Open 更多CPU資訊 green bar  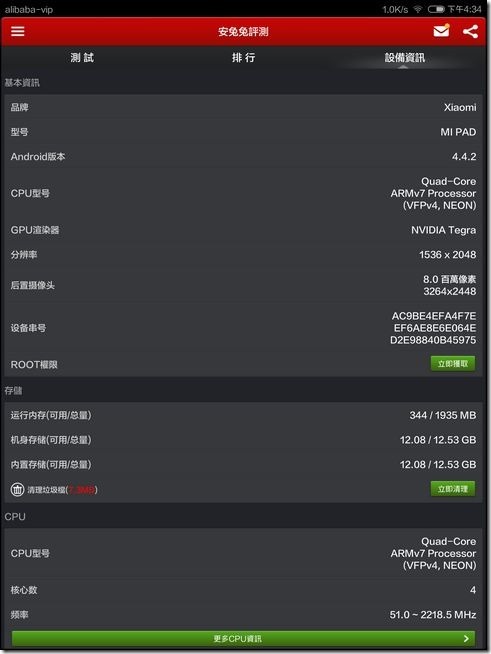(x=244, y=639)
